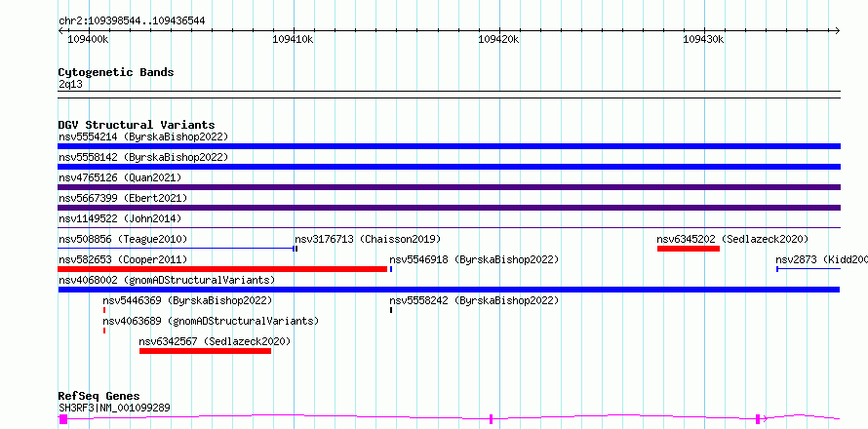This screenshot has height=429, width=868.
Task: Click the nsv582653 (Cooper2011) label
Action: tap(123, 259)
